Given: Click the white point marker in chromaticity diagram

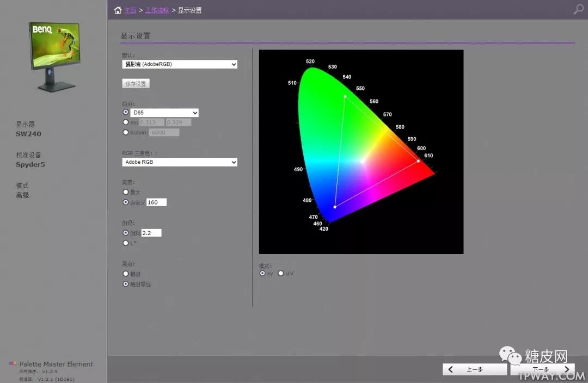Looking at the screenshot, I should (362, 162).
